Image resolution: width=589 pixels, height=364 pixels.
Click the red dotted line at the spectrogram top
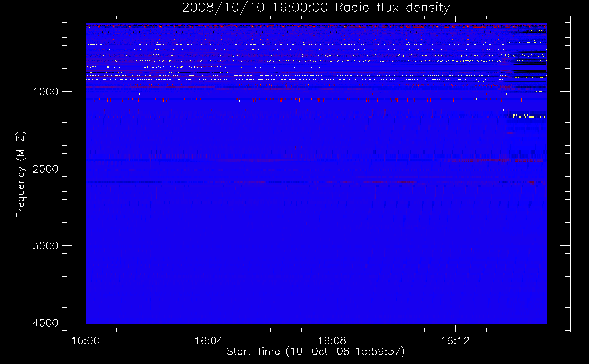pos(316,26)
